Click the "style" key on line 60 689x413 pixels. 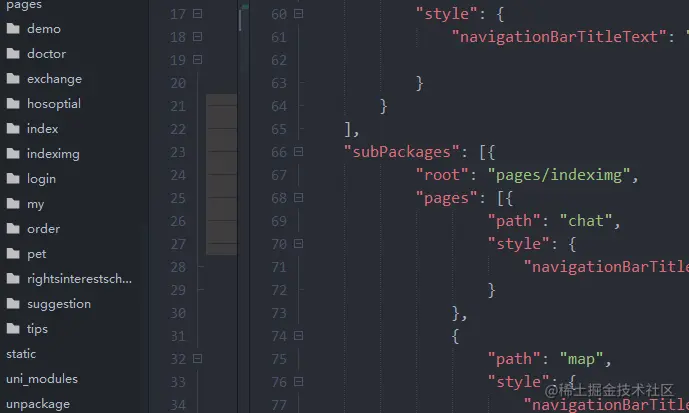click(x=446, y=14)
